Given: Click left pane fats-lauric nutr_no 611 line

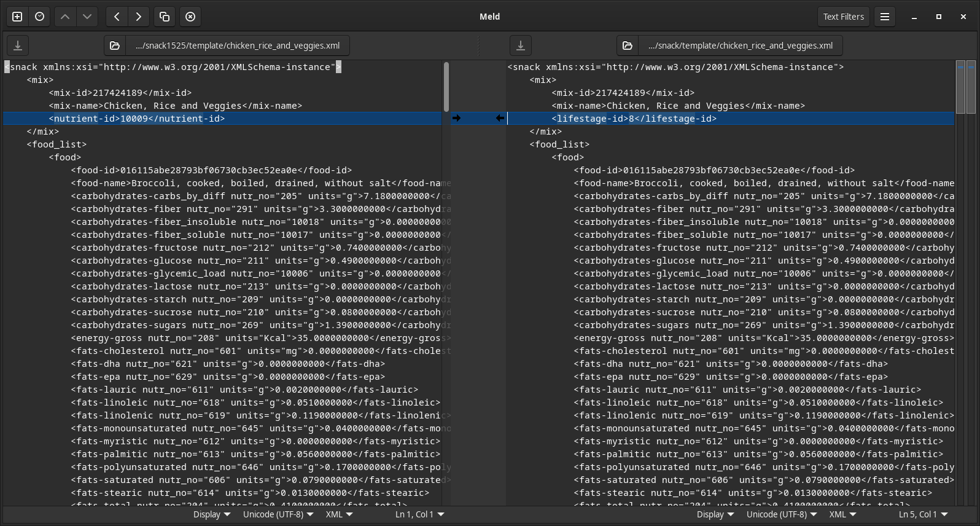Looking at the screenshot, I should [x=244, y=390].
